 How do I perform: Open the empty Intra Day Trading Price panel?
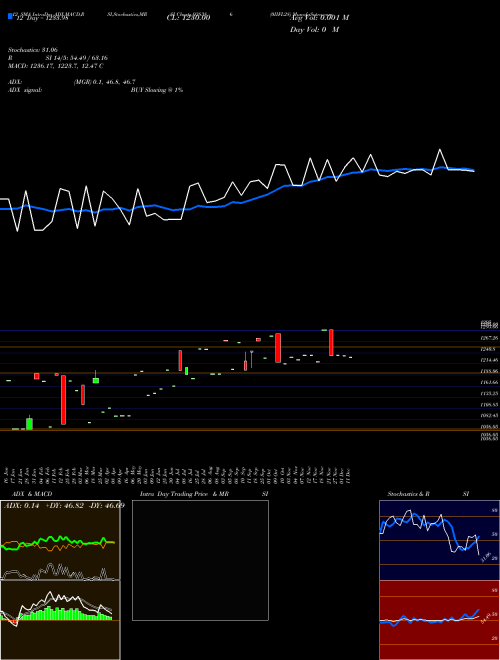(200, 560)
